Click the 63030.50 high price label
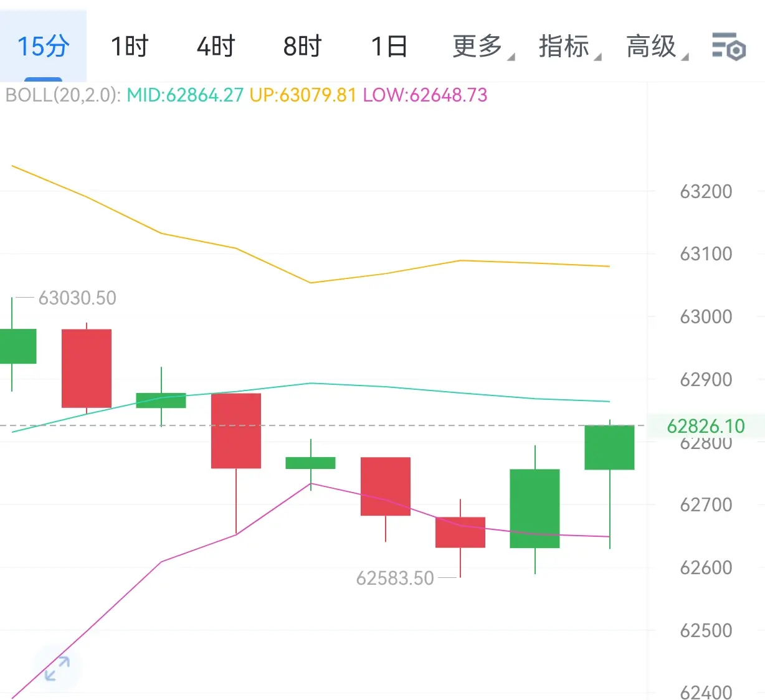Viewport: 765px width, 700px height. point(77,298)
